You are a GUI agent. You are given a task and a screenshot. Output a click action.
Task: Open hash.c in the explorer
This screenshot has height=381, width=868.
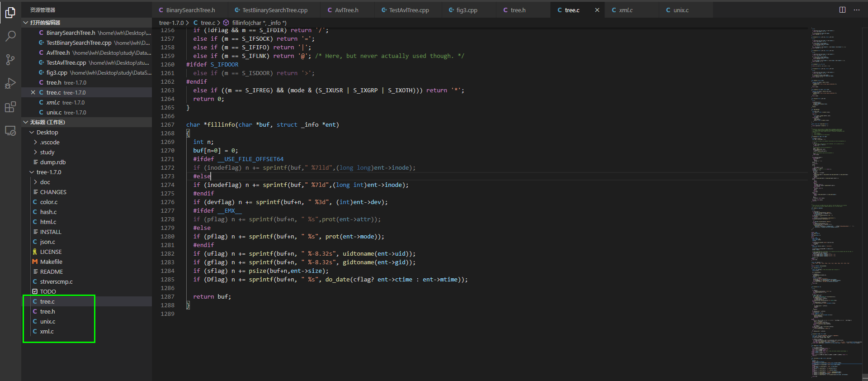[x=87, y=212]
